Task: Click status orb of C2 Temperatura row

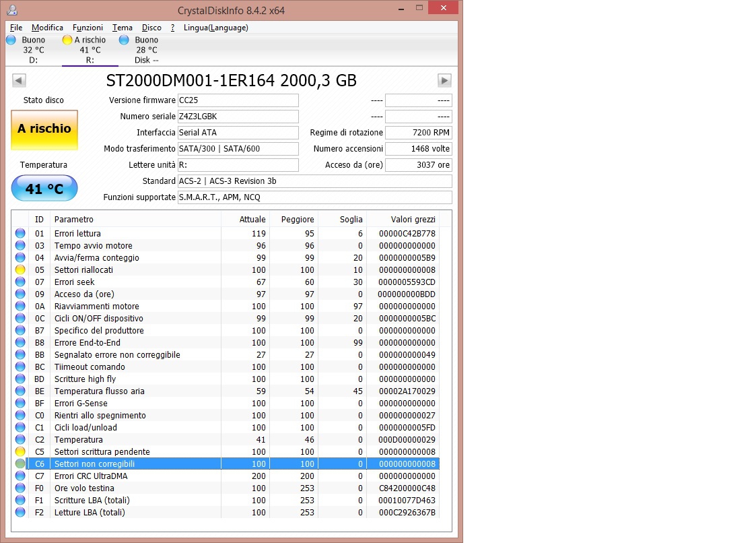Action: 20,440
